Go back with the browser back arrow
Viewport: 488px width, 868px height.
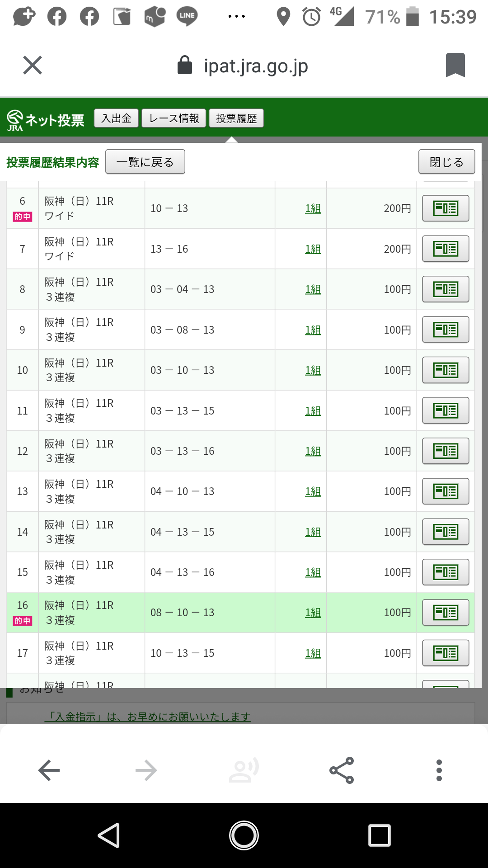(49, 770)
